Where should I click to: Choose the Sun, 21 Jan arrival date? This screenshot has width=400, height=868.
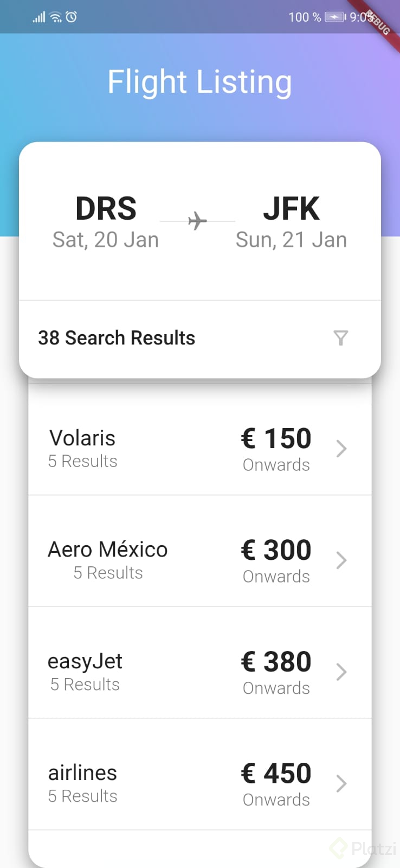pyautogui.click(x=292, y=240)
